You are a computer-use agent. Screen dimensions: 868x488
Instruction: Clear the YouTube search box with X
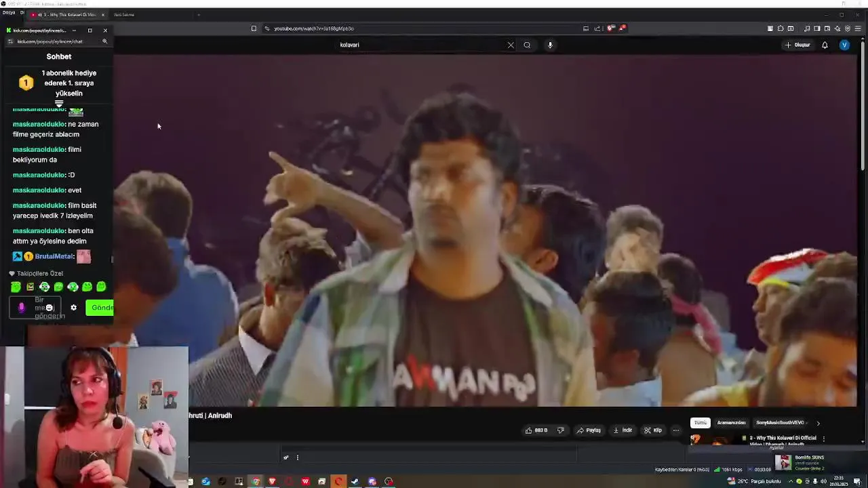(x=511, y=45)
